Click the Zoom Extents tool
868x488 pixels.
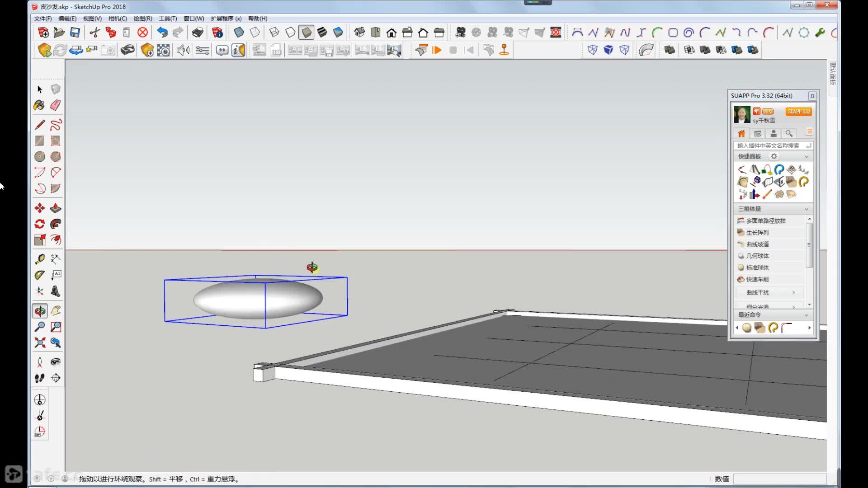point(40,343)
